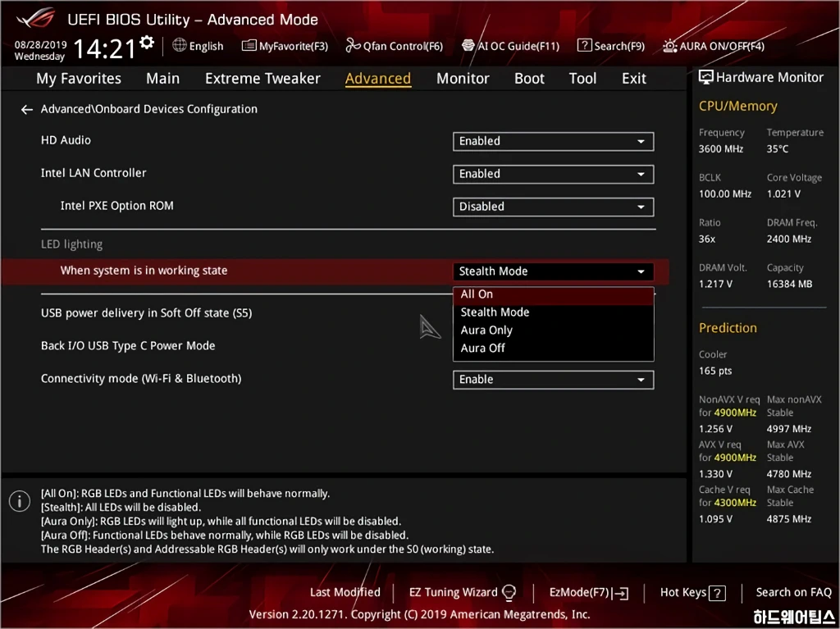Select Intel PXE Option ROM label
Image resolution: width=840 pixels, height=629 pixels.
(116, 206)
